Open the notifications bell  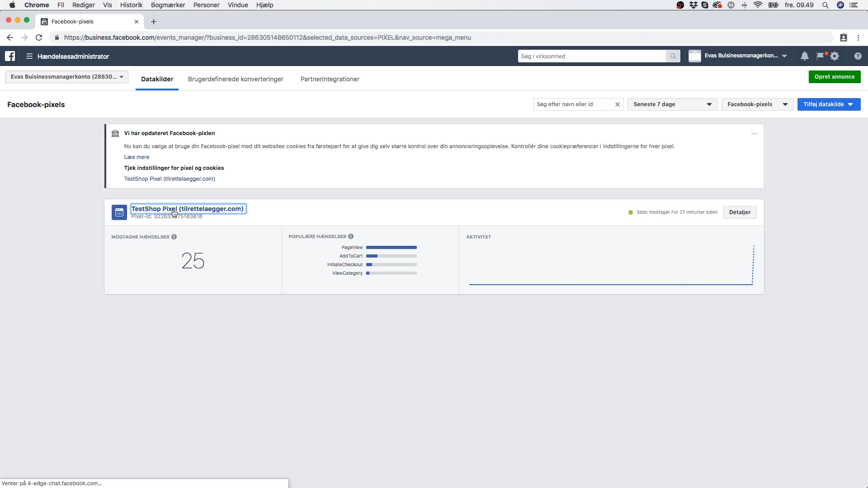pyautogui.click(x=805, y=56)
